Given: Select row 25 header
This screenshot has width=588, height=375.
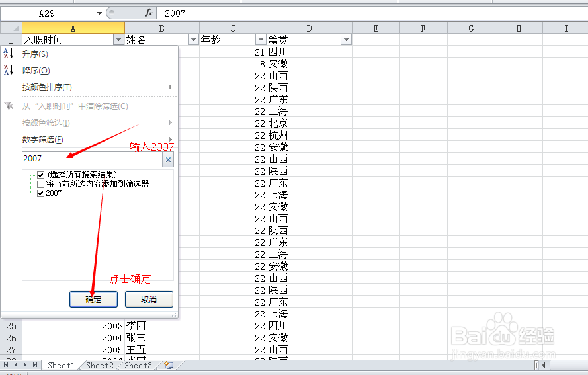Looking at the screenshot, I should [11, 326].
